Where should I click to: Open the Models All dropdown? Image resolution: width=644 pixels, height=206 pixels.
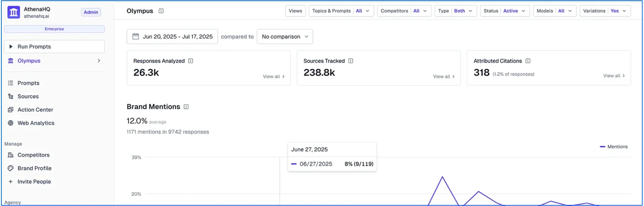coord(555,11)
